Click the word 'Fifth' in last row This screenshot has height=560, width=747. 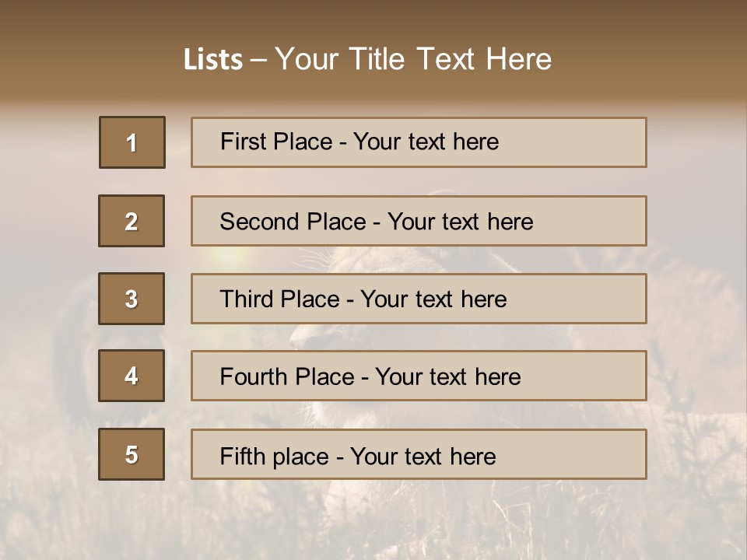click(x=243, y=456)
